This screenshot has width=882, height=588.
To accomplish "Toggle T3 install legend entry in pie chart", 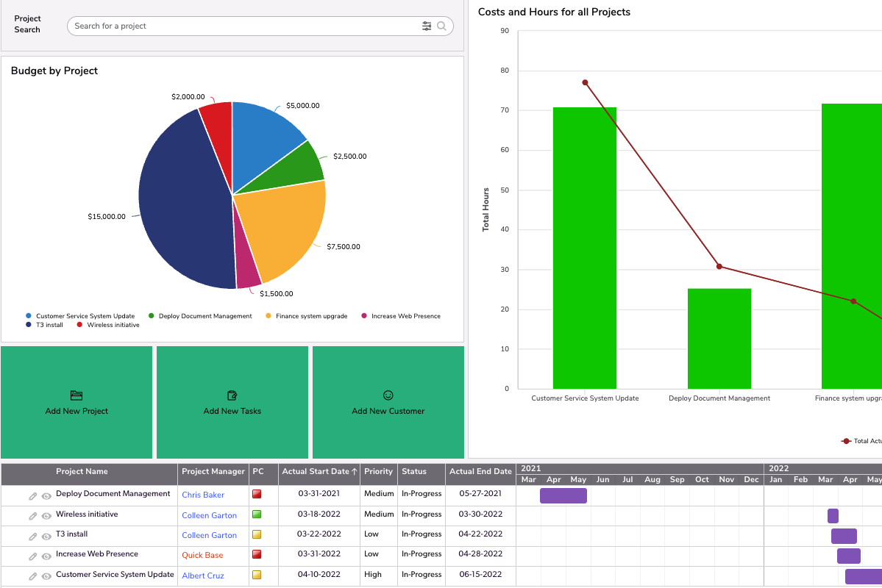I will click(49, 325).
